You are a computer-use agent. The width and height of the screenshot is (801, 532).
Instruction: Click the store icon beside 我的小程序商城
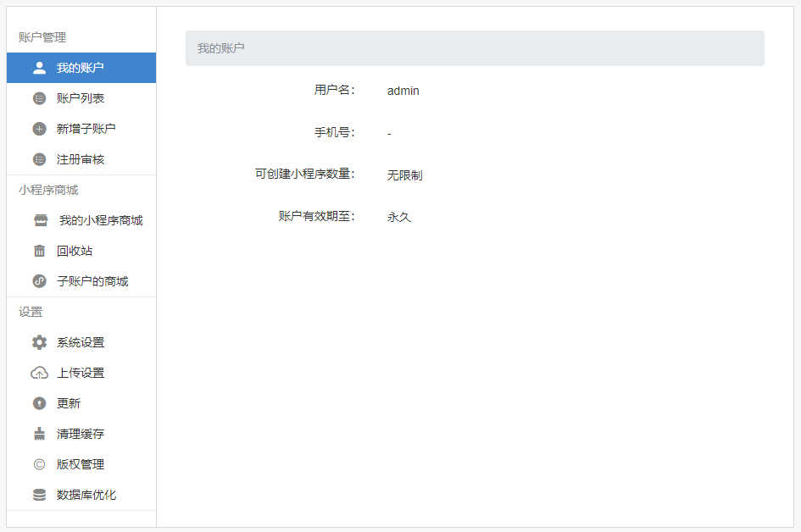[x=41, y=220]
